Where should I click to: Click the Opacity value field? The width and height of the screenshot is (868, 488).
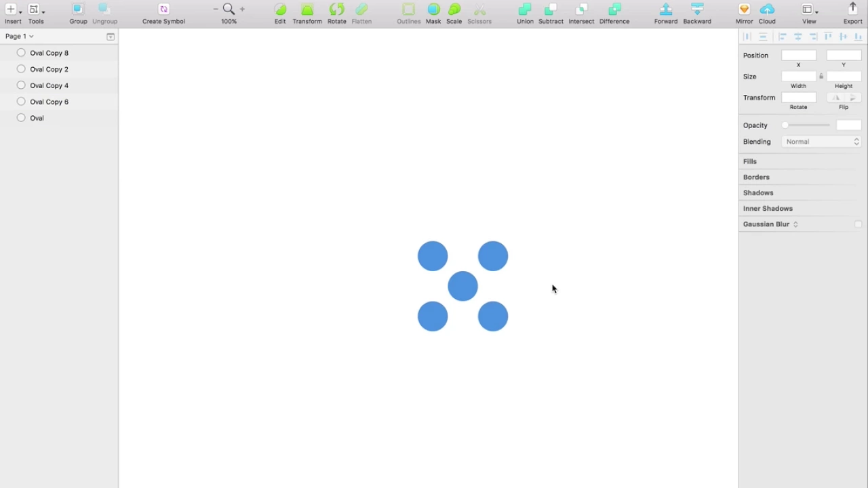tap(849, 125)
